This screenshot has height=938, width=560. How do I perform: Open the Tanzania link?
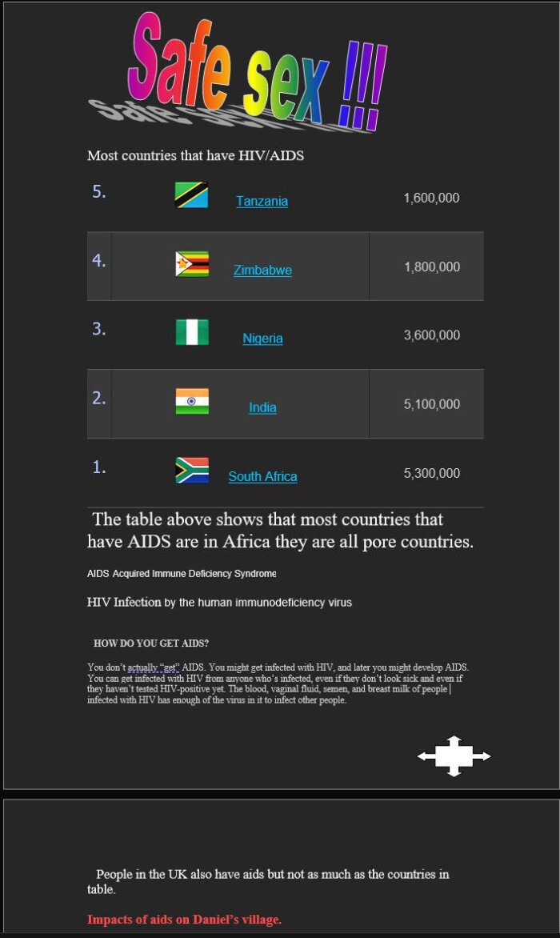tap(262, 201)
